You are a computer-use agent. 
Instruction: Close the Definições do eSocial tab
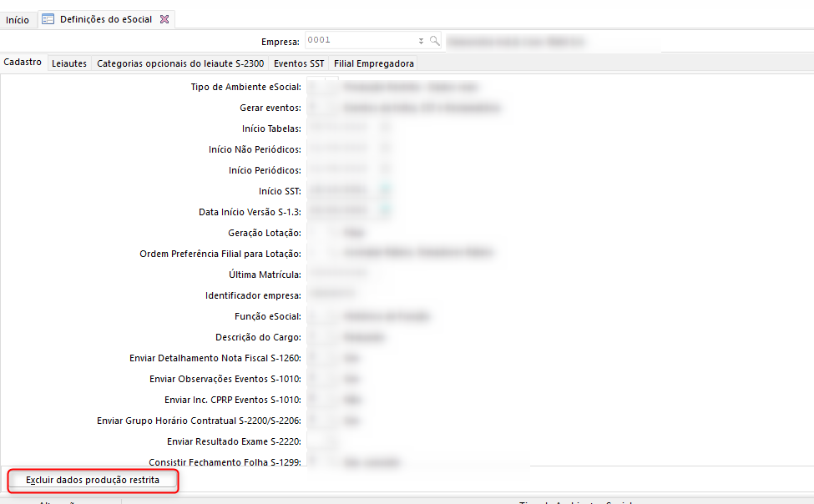coord(164,19)
